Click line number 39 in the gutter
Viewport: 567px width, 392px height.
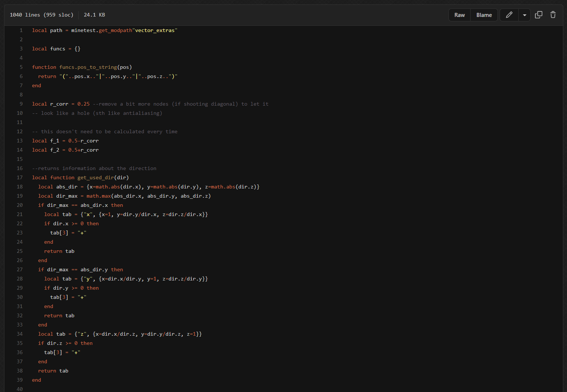point(20,380)
